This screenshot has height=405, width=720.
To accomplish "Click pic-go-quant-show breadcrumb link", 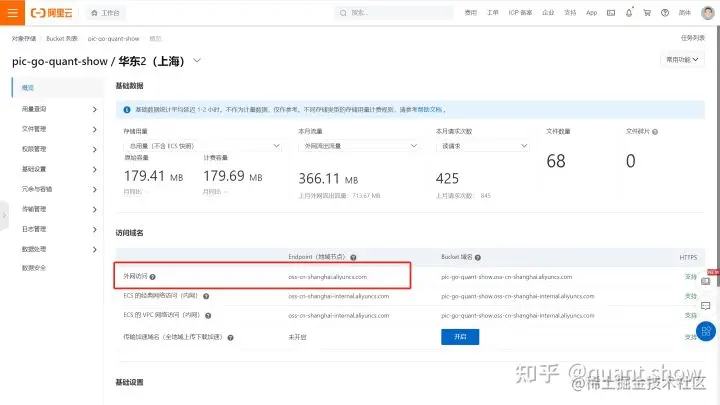I will pos(113,39).
